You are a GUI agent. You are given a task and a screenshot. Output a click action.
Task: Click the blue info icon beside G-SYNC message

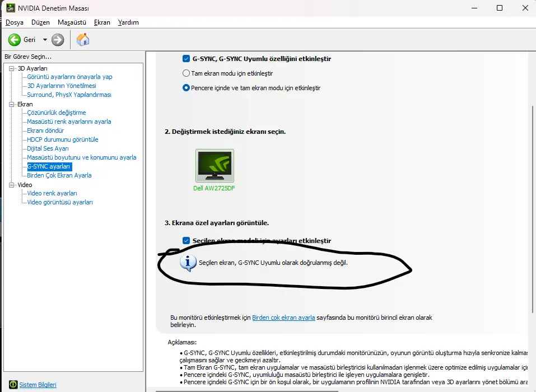tap(188, 263)
